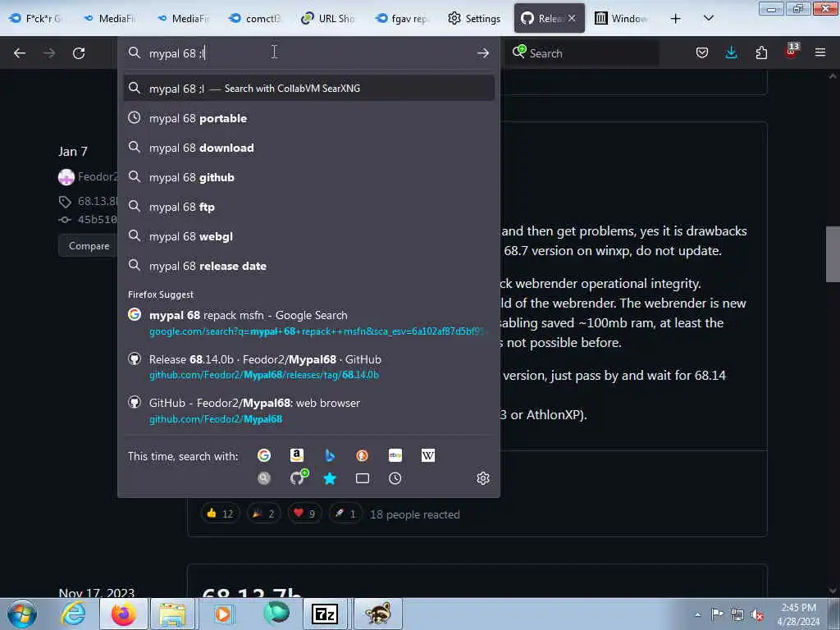
Task: Open the 68.13.8 tag link
Action: click(x=97, y=201)
